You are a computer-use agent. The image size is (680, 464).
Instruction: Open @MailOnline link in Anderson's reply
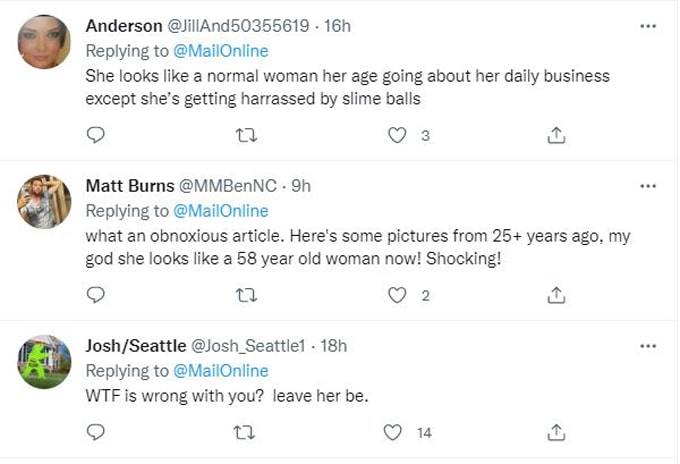point(221,51)
